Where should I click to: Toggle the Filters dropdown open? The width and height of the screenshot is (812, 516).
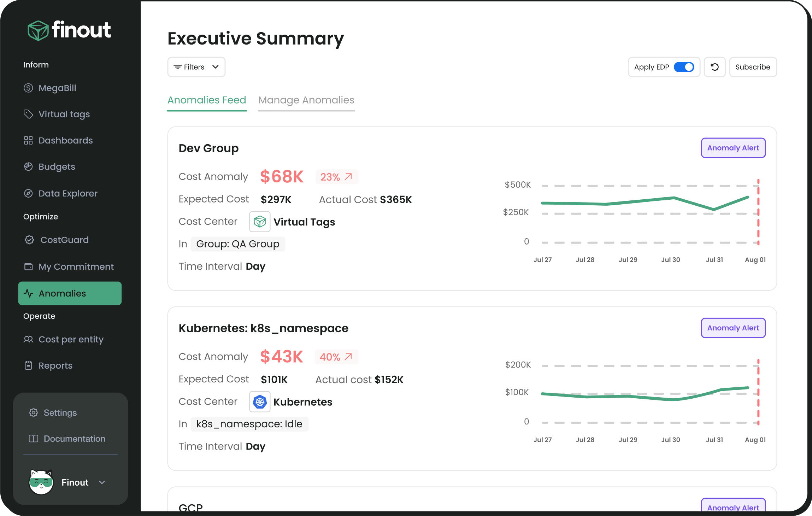click(197, 67)
